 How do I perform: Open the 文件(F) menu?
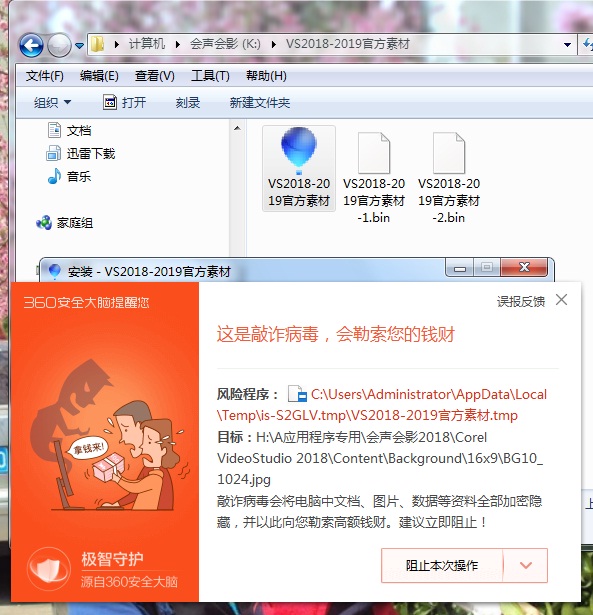[x=45, y=76]
